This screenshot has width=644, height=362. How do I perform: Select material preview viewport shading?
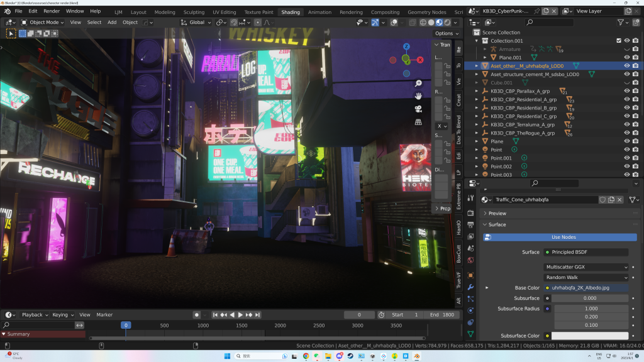pos(440,23)
